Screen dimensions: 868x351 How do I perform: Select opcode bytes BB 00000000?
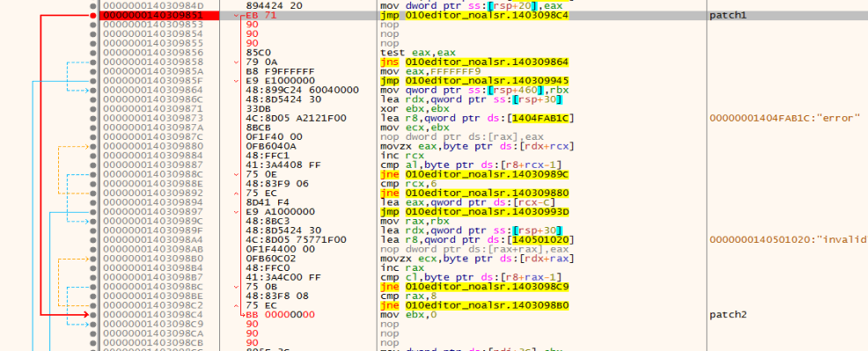tap(280, 315)
